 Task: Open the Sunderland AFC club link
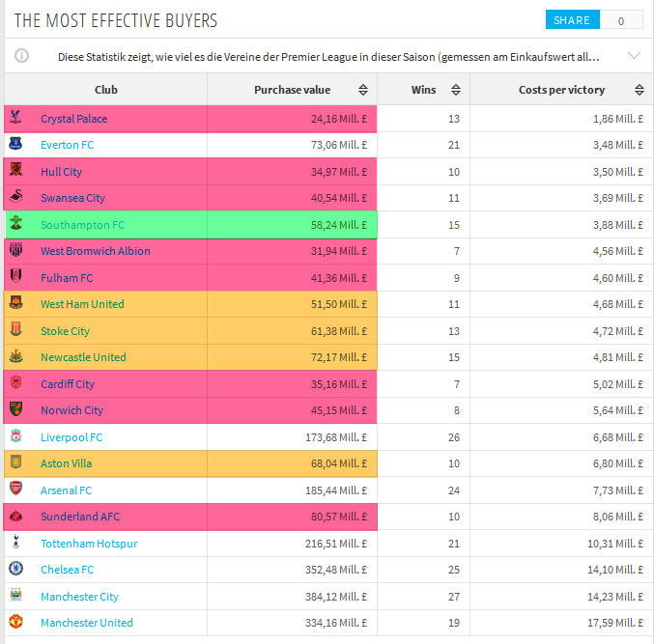pos(80,517)
